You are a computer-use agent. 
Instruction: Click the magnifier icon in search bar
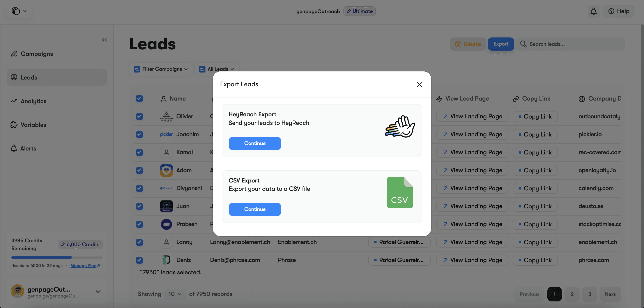point(523,44)
